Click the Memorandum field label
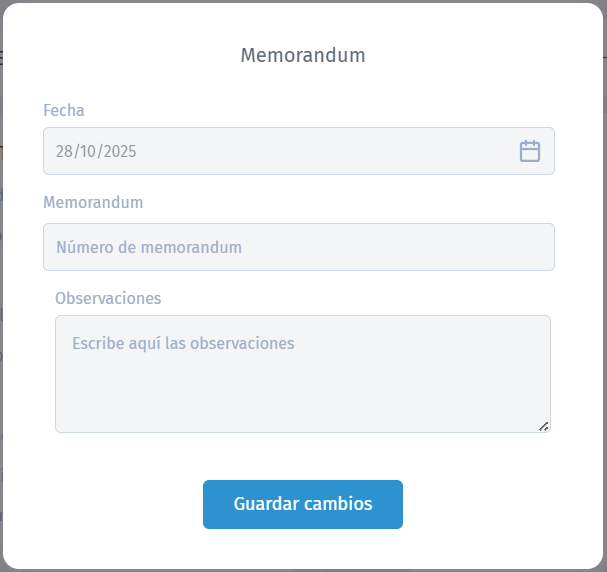This screenshot has height=572, width=607. (93, 202)
